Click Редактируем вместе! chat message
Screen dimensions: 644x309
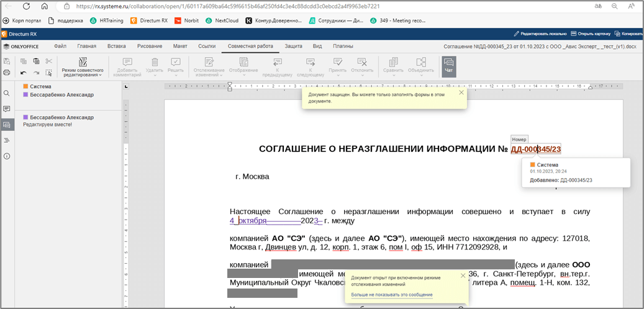point(47,124)
